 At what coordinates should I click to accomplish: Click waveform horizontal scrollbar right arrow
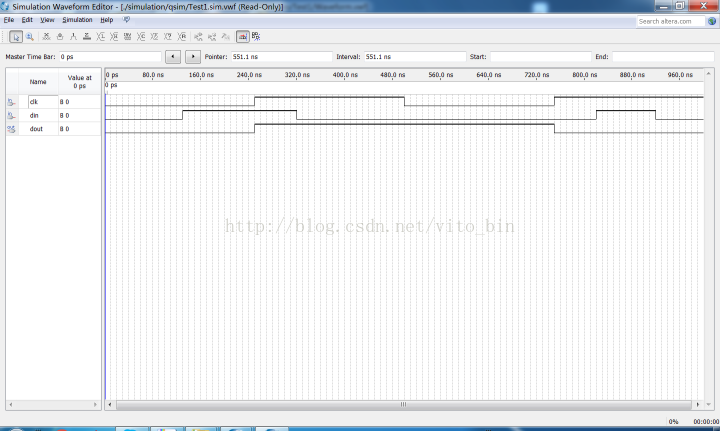pos(698,404)
